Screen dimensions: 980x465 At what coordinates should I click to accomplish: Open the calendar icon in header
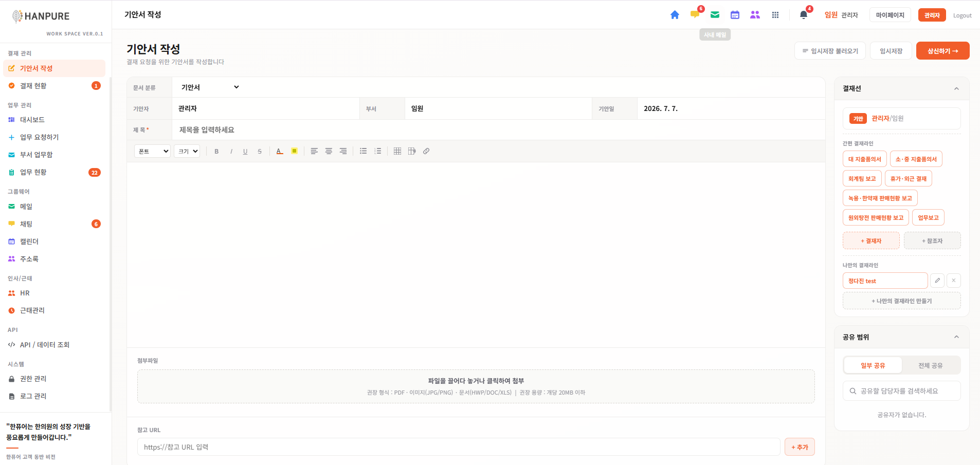click(x=735, y=15)
